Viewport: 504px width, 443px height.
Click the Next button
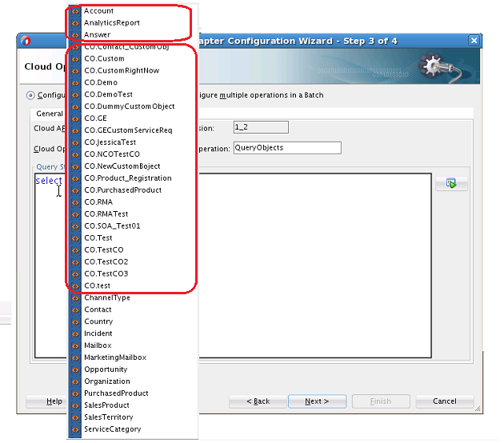(x=317, y=401)
